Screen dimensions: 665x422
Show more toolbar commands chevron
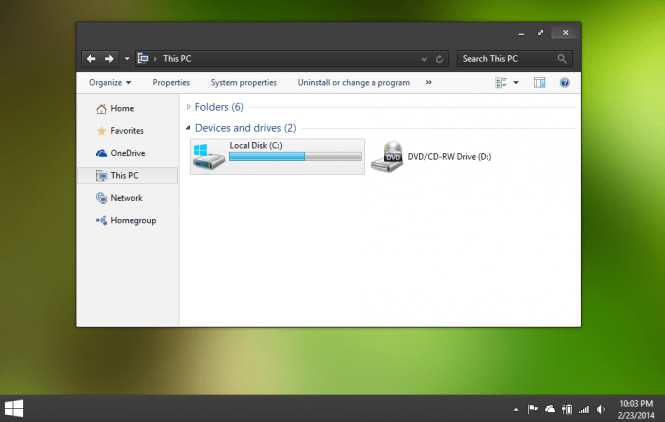[x=429, y=83]
